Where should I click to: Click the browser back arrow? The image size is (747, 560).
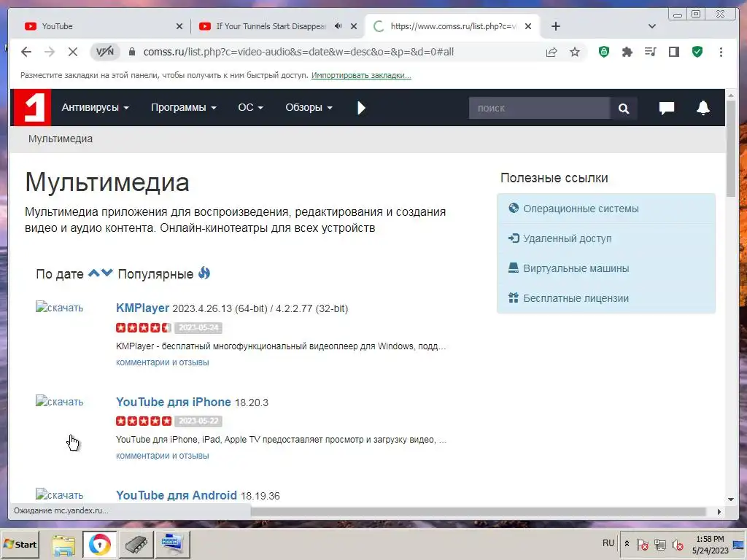tap(26, 52)
